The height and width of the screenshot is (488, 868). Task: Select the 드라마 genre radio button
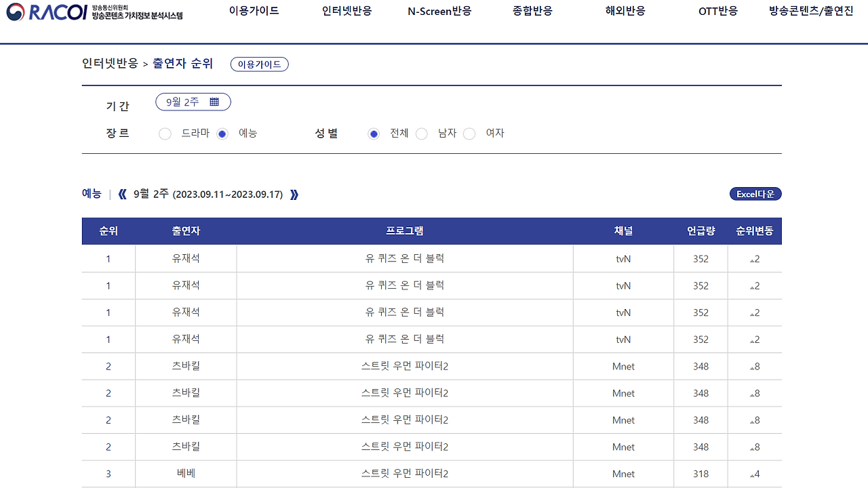coord(165,134)
